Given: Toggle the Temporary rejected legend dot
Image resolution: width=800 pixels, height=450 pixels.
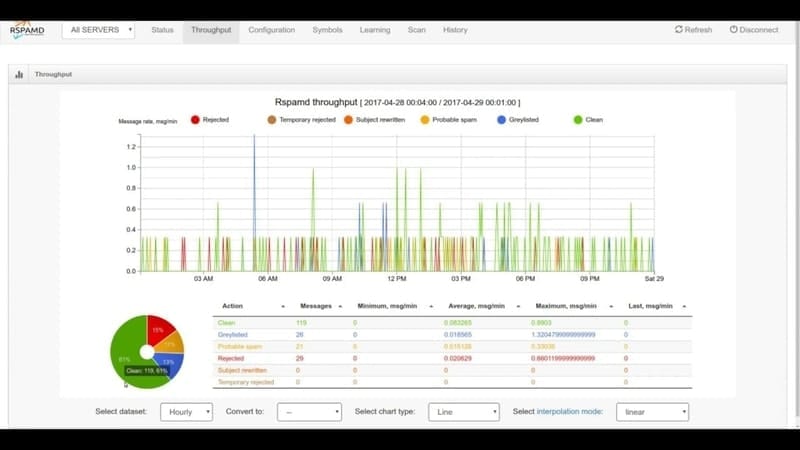Looking at the screenshot, I should [271, 120].
